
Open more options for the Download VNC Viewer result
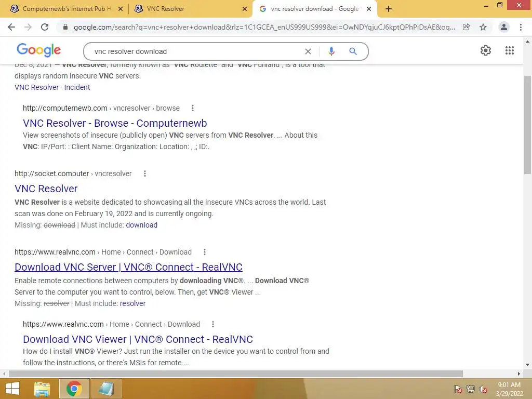pos(213,324)
